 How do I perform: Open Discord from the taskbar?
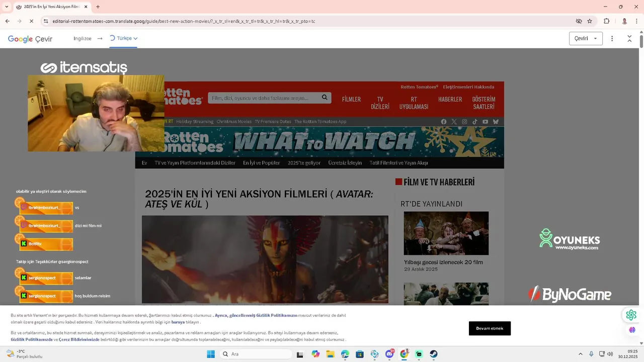(389, 354)
